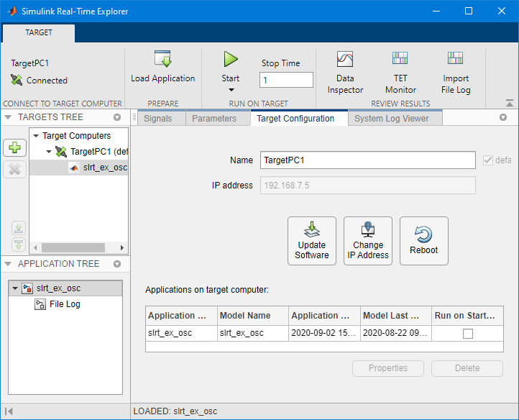Switch to the TARGET ribbon tab
The height and width of the screenshot is (420, 519).
click(39, 32)
